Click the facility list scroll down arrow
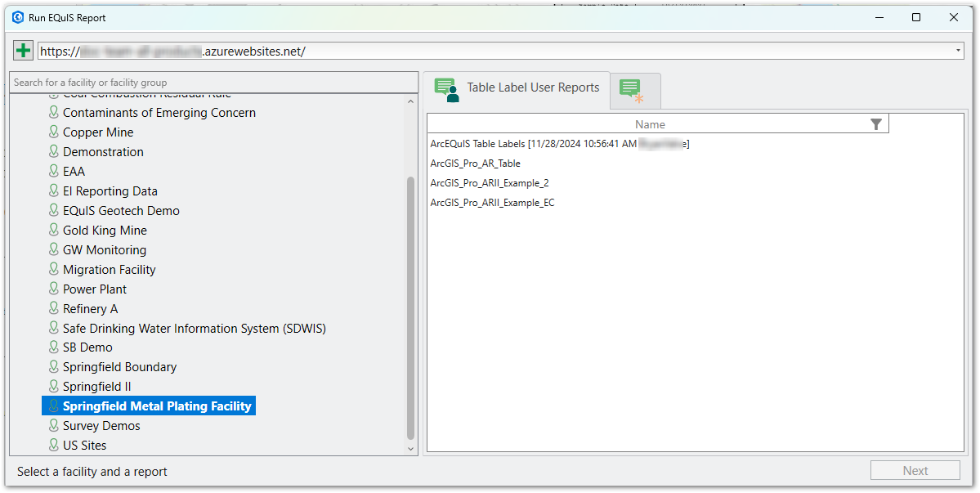 point(410,448)
